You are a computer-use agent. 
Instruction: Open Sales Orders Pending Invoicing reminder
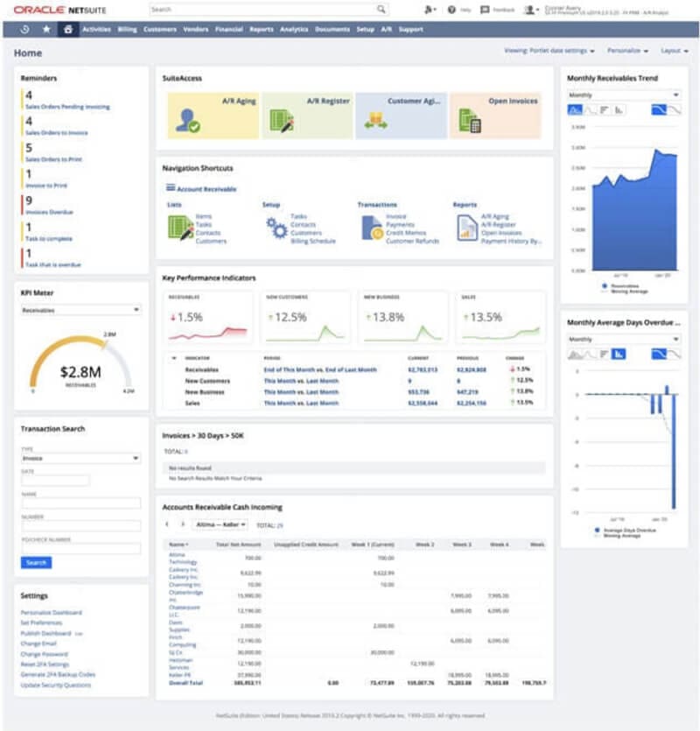[x=67, y=107]
